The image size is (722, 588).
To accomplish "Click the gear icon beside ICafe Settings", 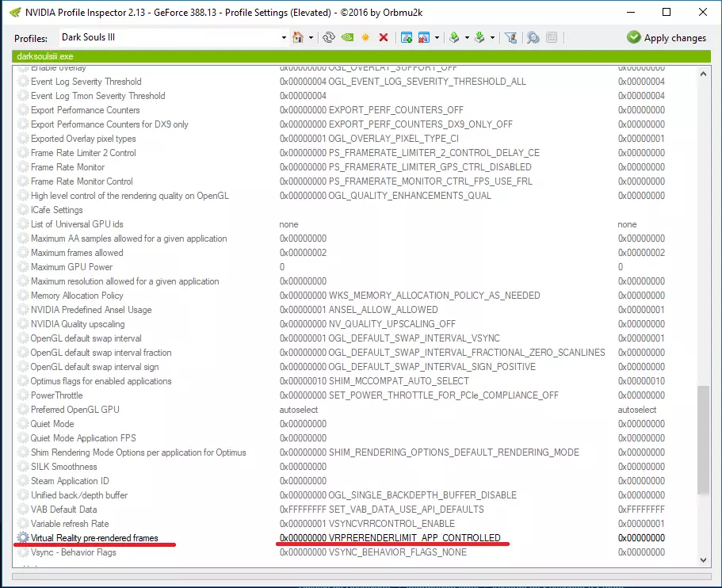I will click(22, 209).
